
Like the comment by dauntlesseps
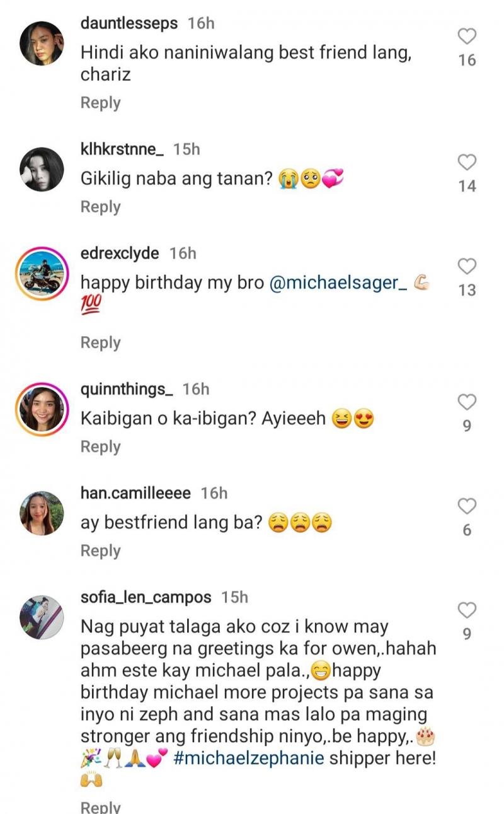point(467,37)
